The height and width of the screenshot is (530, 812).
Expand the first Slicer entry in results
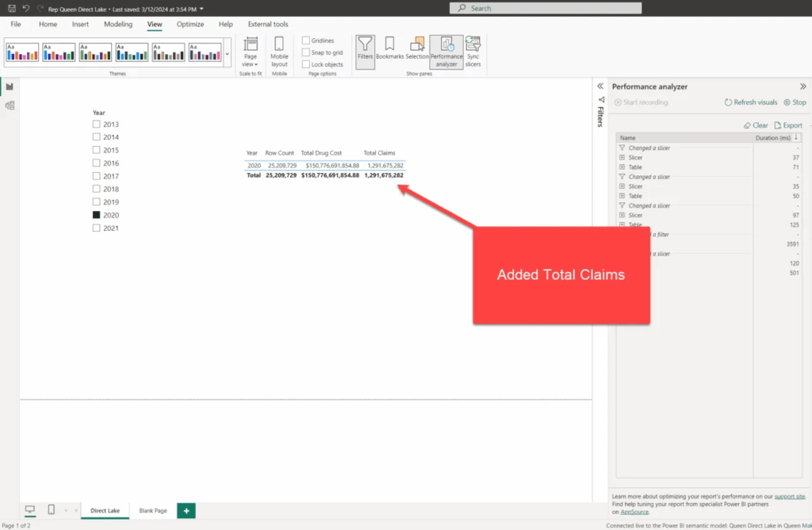coord(622,158)
